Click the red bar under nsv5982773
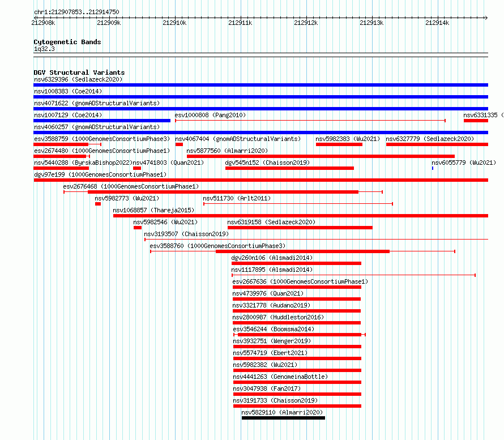504x440 pixels. click(x=98, y=204)
